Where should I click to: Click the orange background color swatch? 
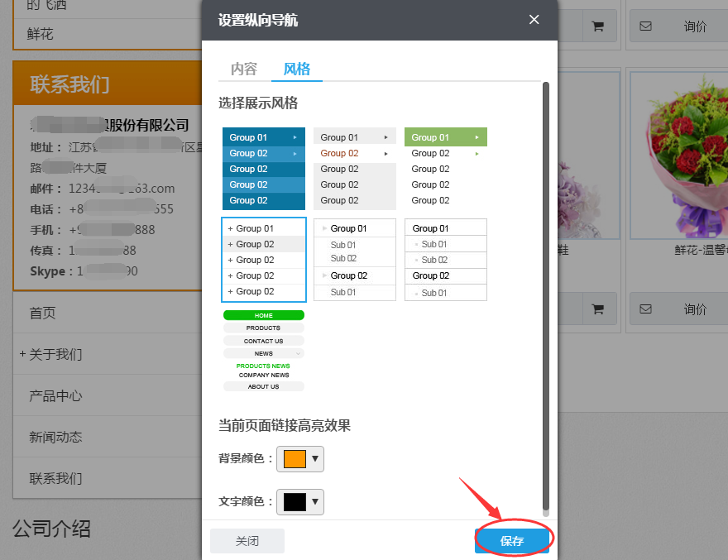pos(295,458)
